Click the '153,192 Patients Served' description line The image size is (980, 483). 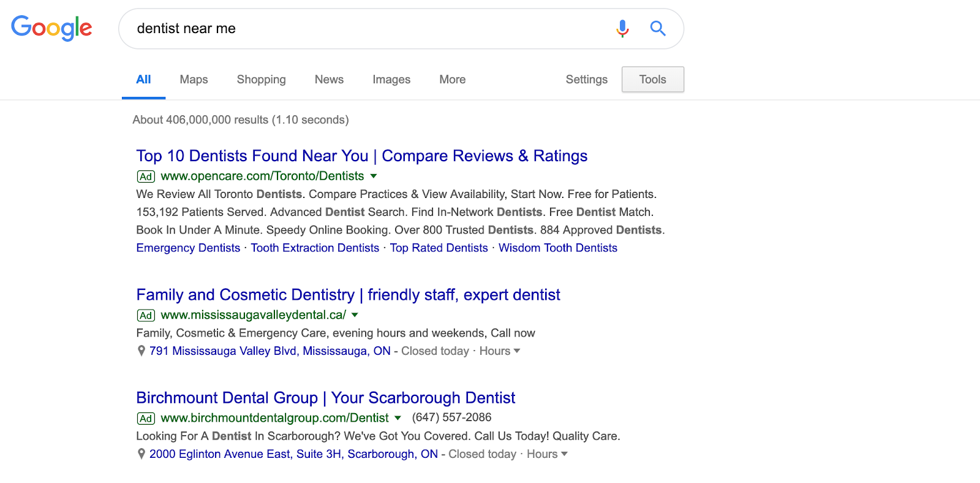[395, 212]
